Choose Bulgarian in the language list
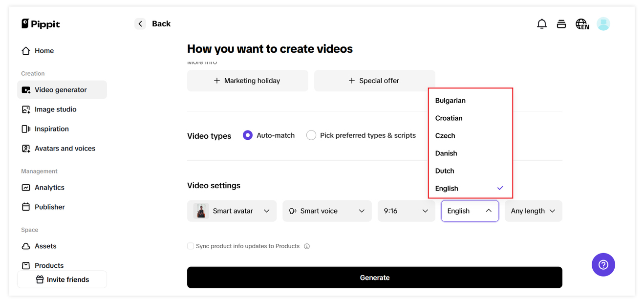The height and width of the screenshot is (301, 644). (450, 101)
